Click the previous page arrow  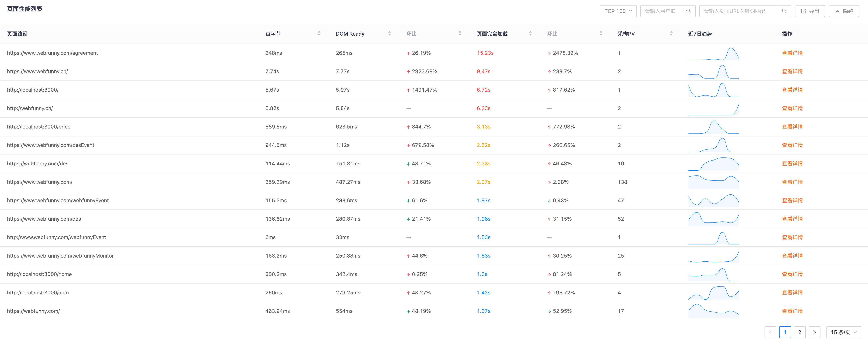click(770, 332)
